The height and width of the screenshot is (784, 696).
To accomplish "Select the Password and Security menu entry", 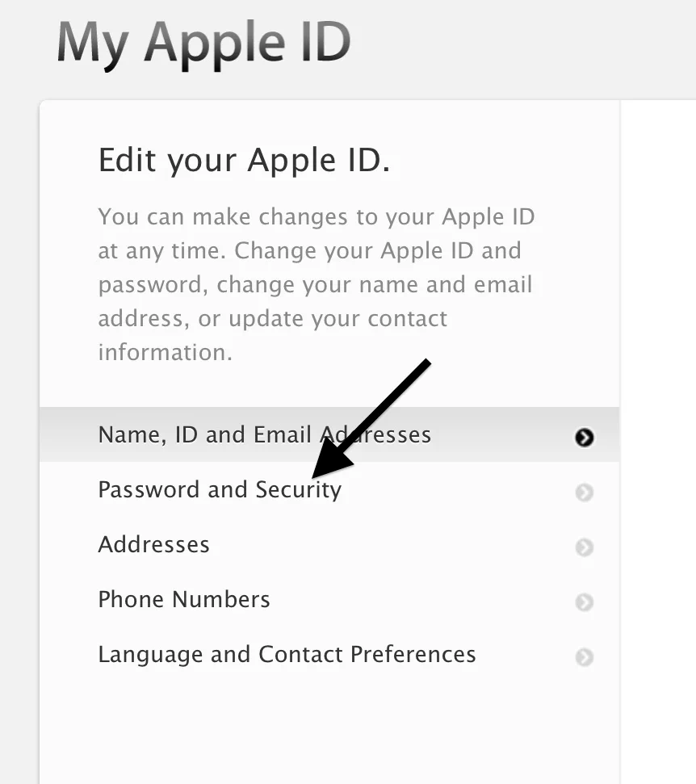I will pos(219,489).
